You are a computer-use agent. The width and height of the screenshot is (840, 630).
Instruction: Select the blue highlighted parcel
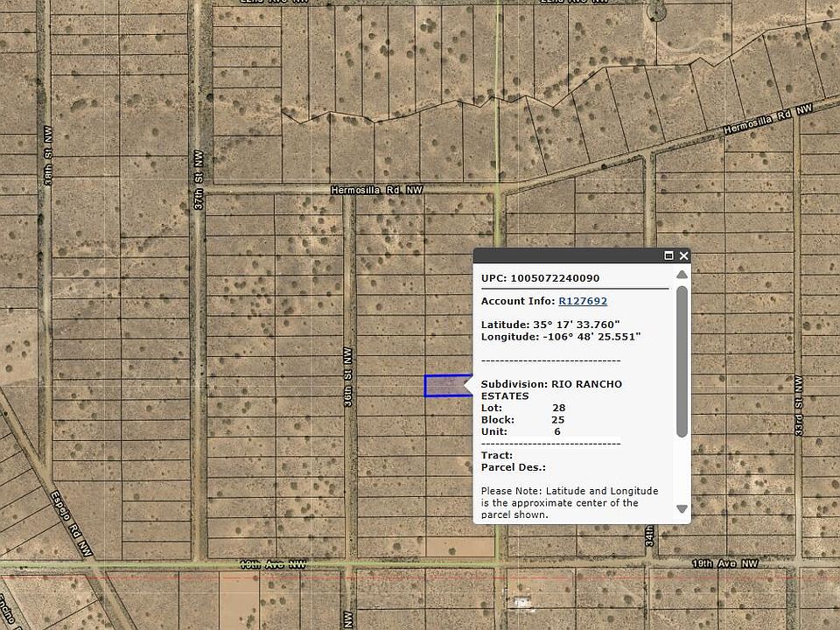[x=446, y=386]
